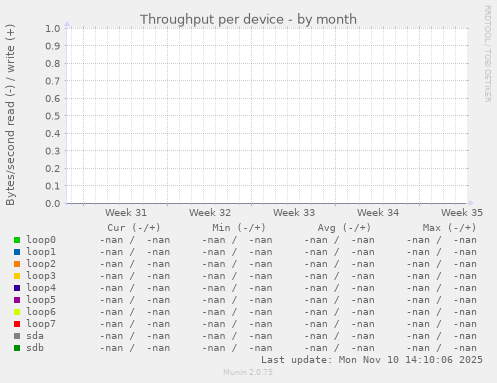Select the loop5 legend label
The image size is (497, 383).
pyautogui.click(x=41, y=300)
